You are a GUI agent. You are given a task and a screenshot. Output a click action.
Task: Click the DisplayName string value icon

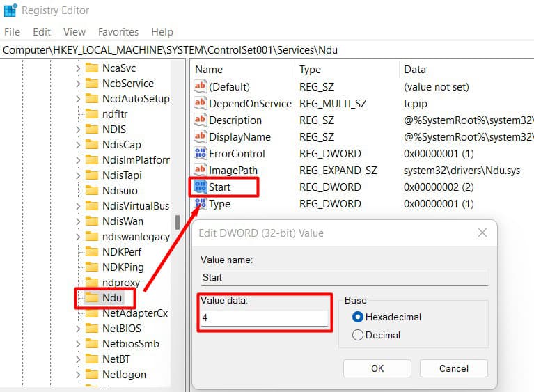point(201,136)
